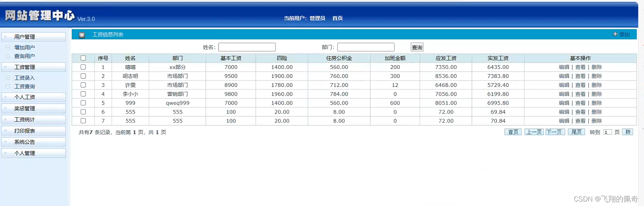Check the checkbox for row 许雯

(x=83, y=85)
